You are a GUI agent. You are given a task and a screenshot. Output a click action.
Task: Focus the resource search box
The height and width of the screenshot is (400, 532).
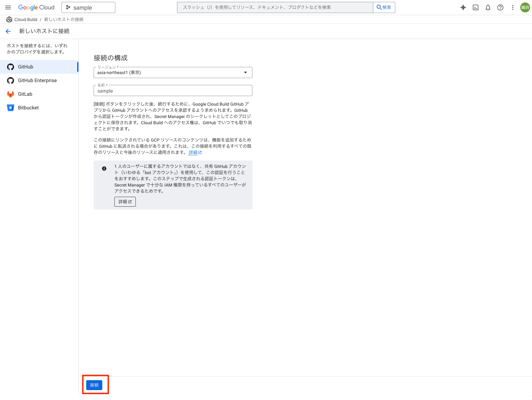(275, 7)
